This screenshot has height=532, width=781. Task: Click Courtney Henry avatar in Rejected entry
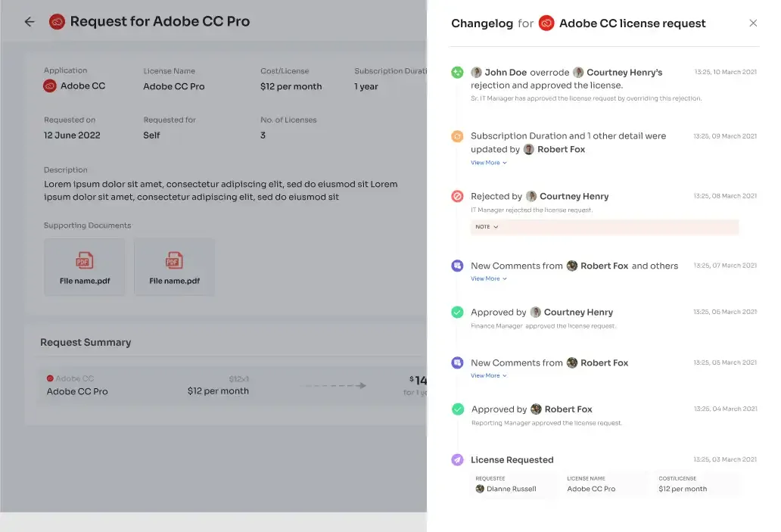click(531, 196)
